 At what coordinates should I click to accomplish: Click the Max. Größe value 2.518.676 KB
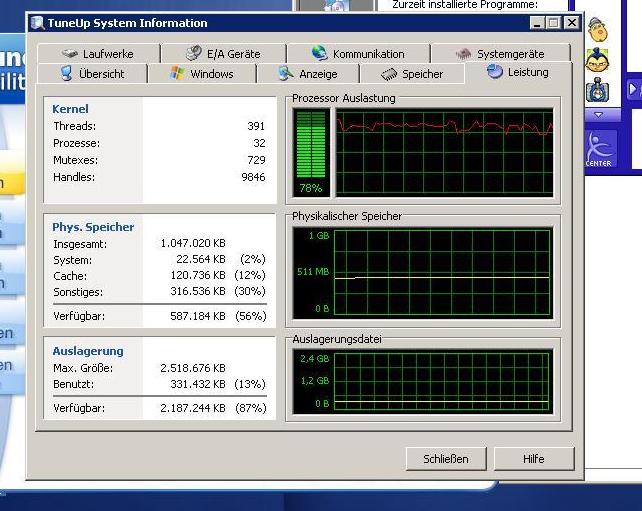[x=193, y=368]
